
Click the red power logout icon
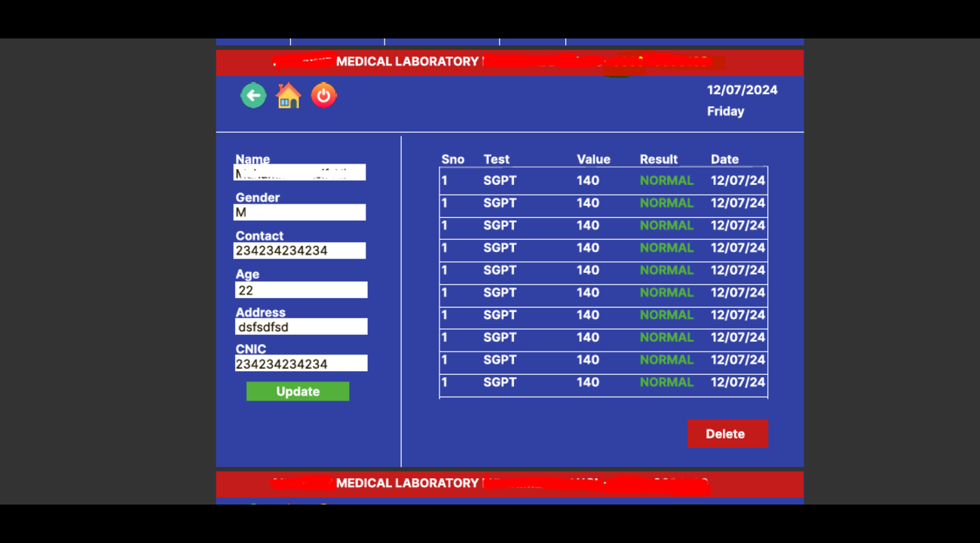[324, 96]
